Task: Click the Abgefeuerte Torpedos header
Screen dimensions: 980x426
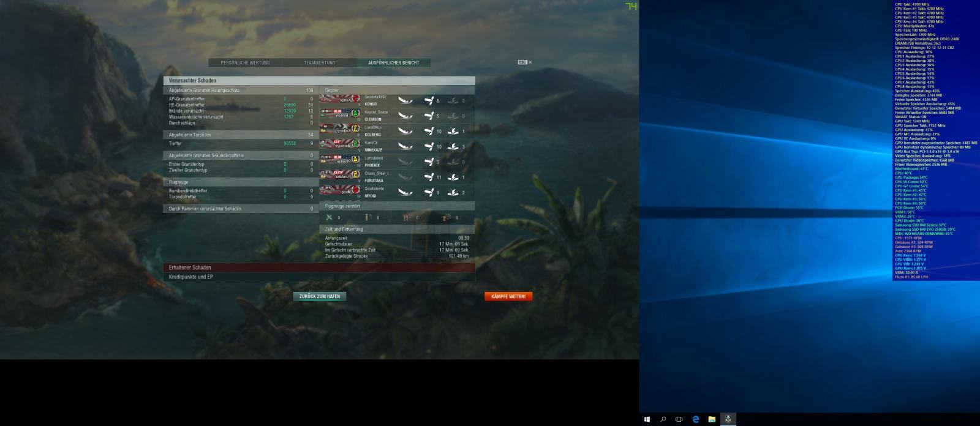Action: point(241,135)
